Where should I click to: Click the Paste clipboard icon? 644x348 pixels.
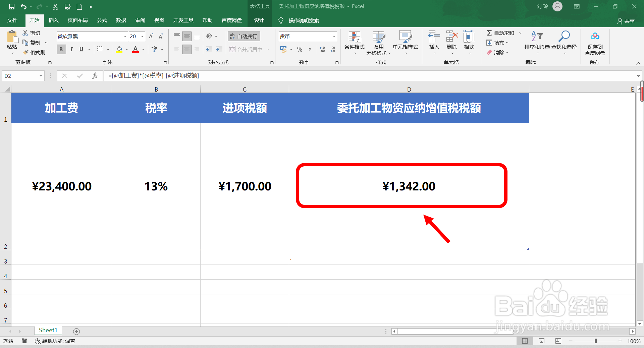click(12, 37)
